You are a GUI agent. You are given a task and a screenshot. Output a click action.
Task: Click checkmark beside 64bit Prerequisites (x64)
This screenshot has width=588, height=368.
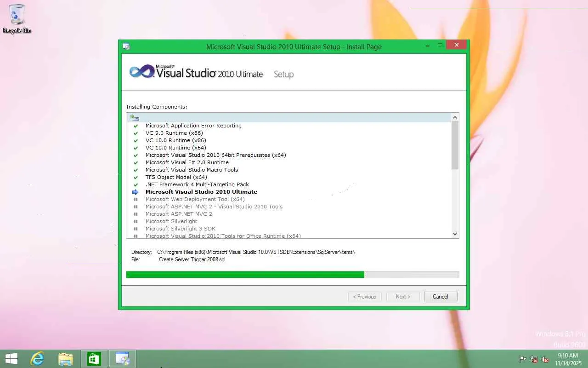(x=136, y=155)
